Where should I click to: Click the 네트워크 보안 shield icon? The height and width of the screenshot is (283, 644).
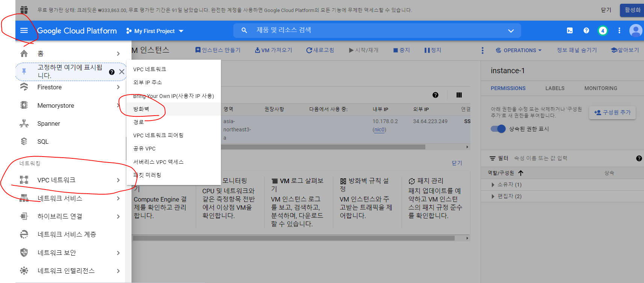[x=24, y=253]
